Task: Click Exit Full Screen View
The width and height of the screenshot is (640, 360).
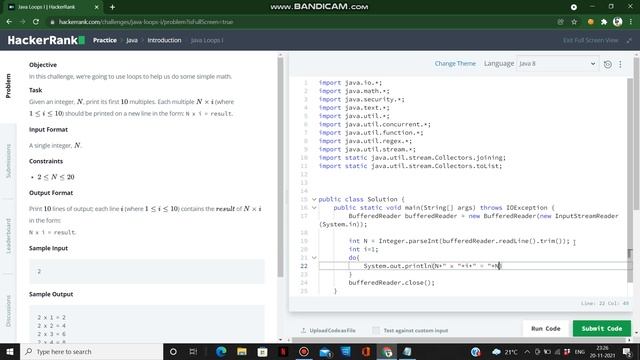Action: pos(590,40)
